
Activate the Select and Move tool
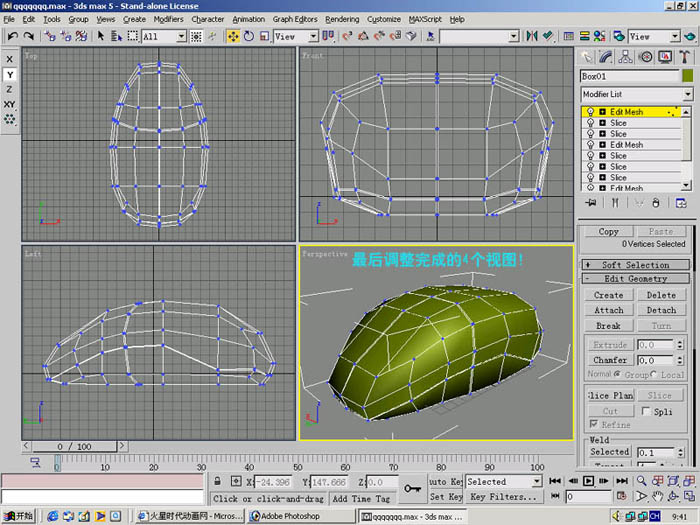[233, 36]
